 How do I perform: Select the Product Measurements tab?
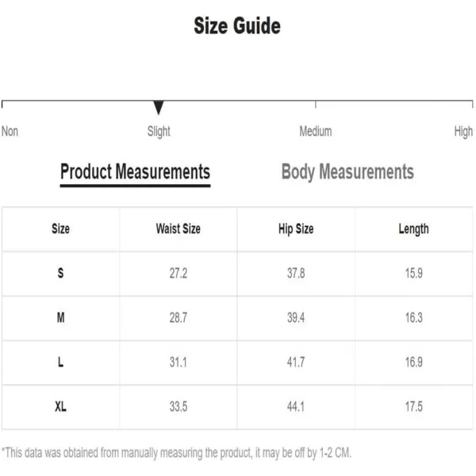point(135,172)
